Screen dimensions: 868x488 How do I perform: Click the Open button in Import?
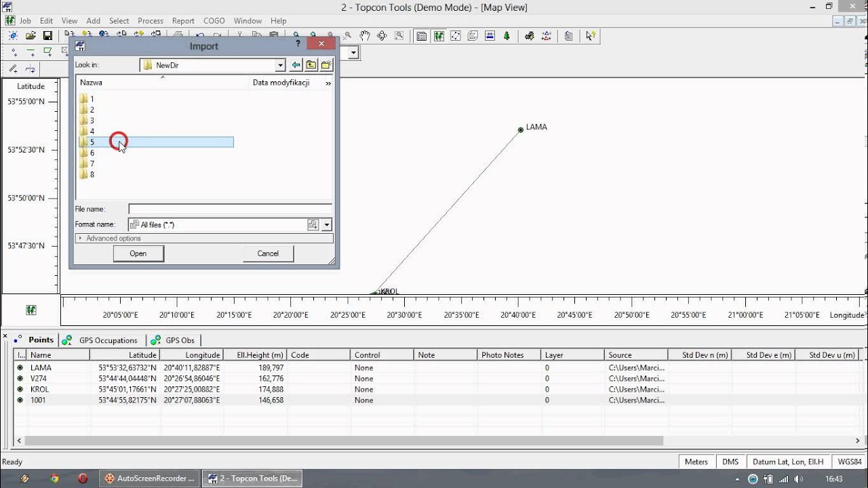click(x=138, y=253)
